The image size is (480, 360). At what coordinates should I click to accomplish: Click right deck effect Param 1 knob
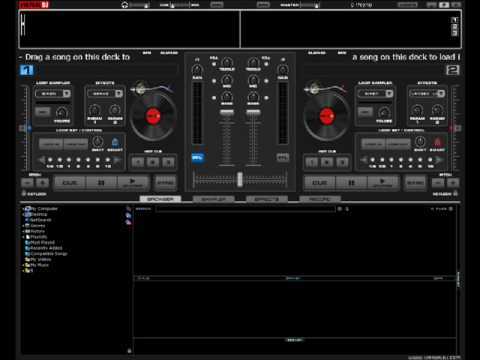[417, 110]
